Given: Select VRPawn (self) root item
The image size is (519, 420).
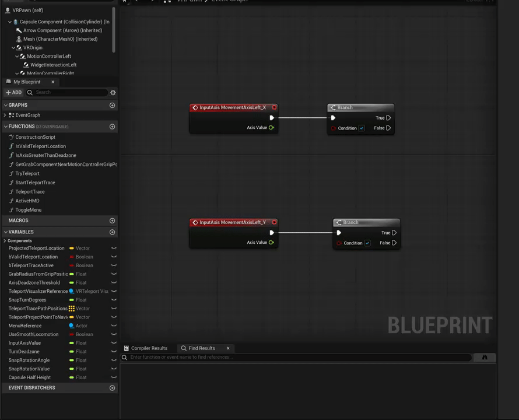Looking at the screenshot, I should [x=28, y=10].
